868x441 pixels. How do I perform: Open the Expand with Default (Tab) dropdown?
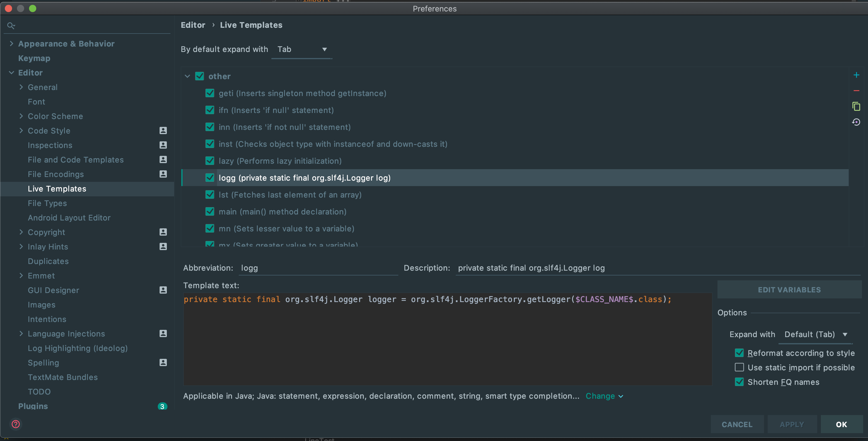pyautogui.click(x=815, y=334)
